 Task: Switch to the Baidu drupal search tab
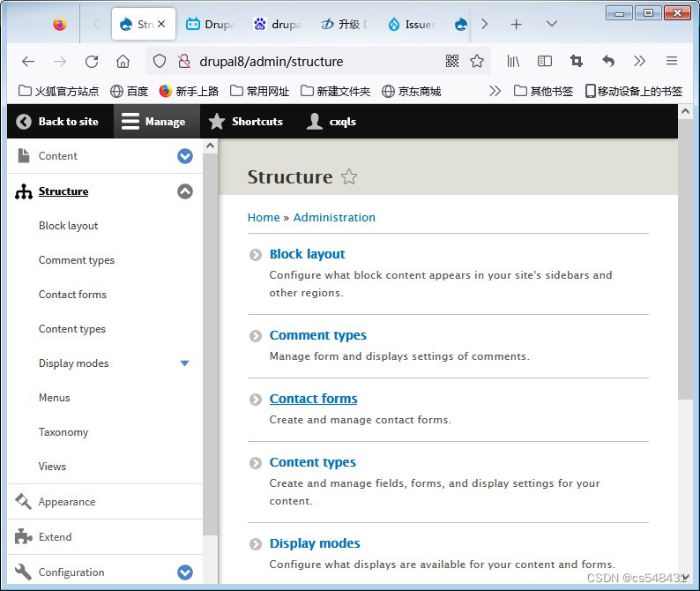tap(277, 24)
